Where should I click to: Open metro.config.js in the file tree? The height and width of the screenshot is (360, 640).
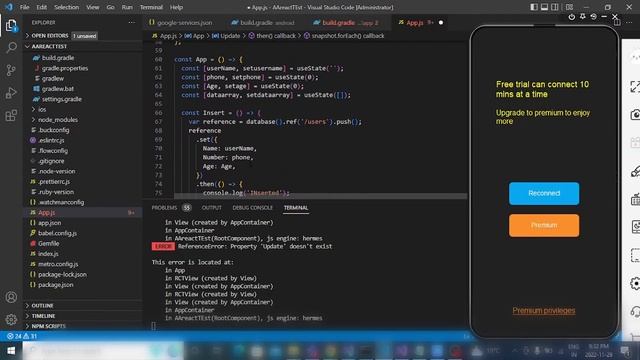(x=58, y=264)
